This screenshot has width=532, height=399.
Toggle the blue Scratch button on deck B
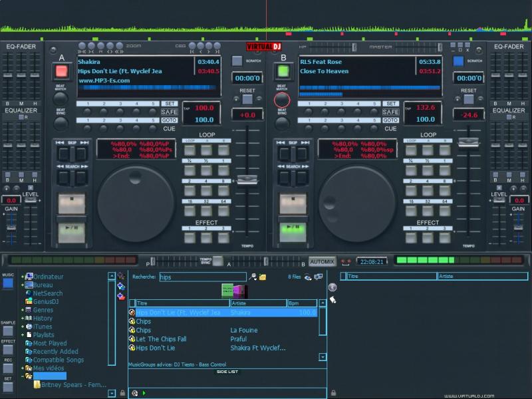458,61
